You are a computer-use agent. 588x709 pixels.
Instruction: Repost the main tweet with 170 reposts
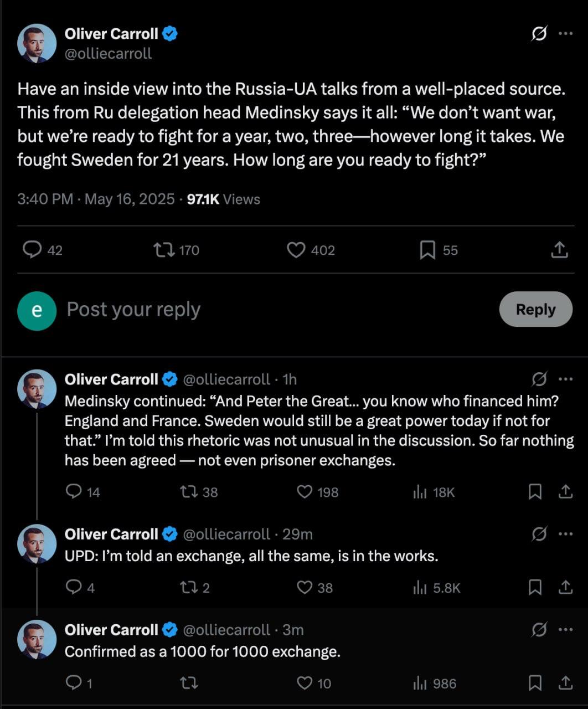click(164, 250)
